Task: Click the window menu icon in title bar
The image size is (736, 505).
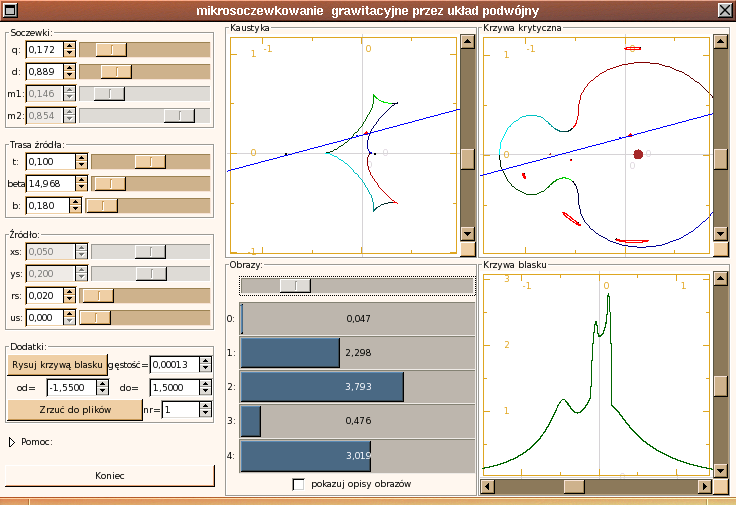Action: (10, 10)
